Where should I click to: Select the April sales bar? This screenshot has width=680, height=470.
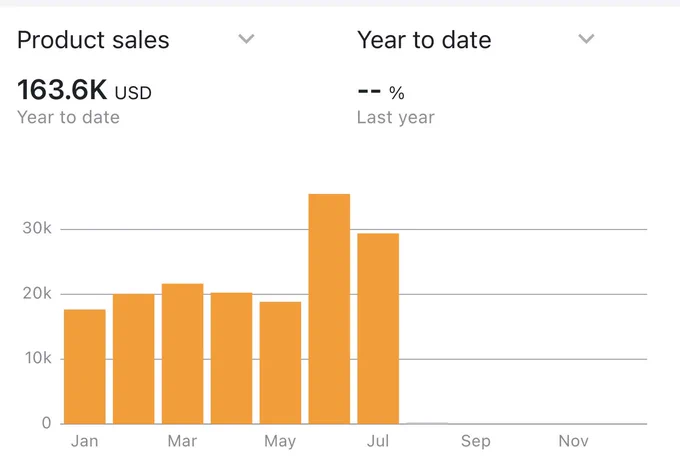pyautogui.click(x=232, y=358)
